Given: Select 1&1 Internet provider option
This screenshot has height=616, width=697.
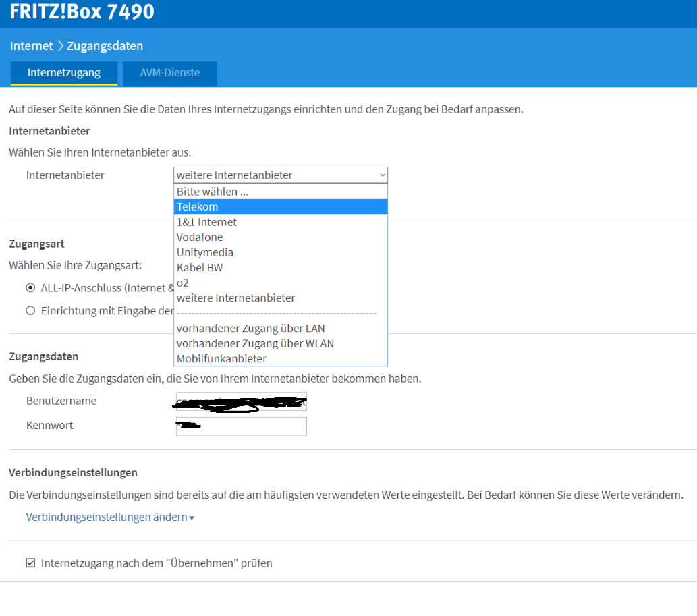Looking at the screenshot, I should pyautogui.click(x=281, y=222).
